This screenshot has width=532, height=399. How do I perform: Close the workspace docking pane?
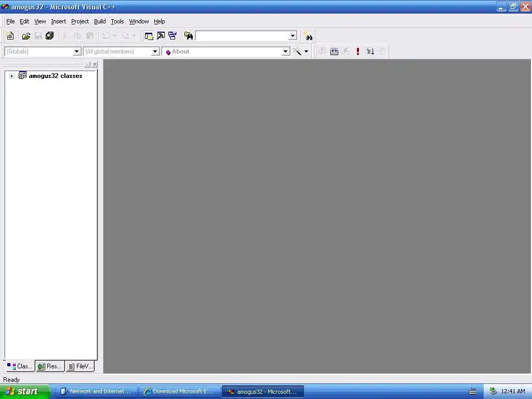pos(95,64)
